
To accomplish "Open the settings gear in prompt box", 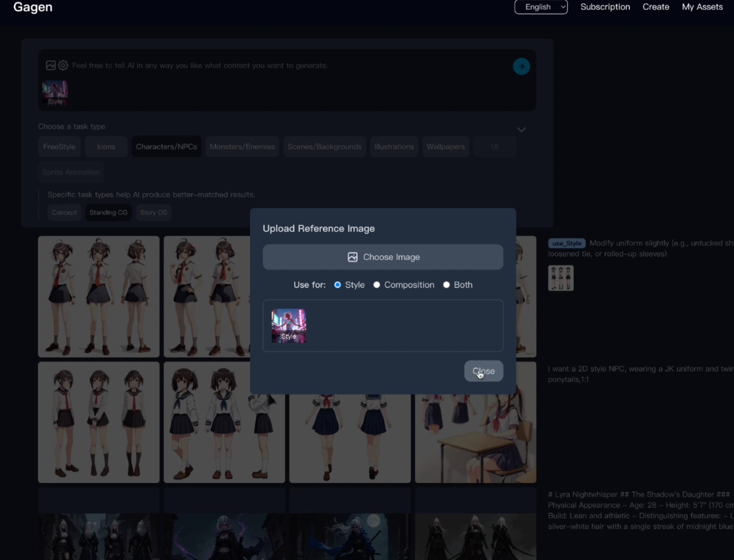I will (x=63, y=65).
